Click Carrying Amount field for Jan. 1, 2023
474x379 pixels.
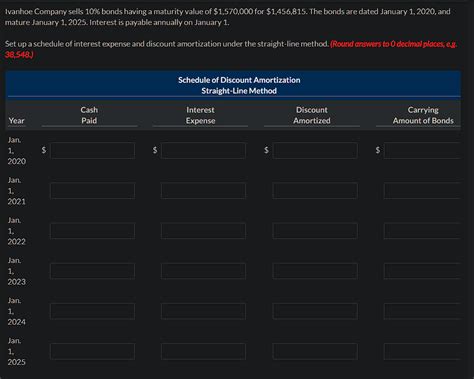pyautogui.click(x=422, y=271)
